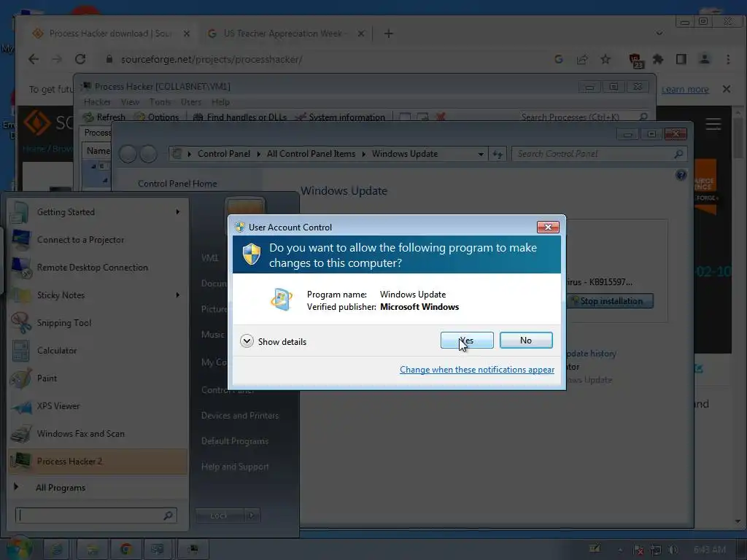
Task: Open Connect to a Projector
Action: pos(98,240)
